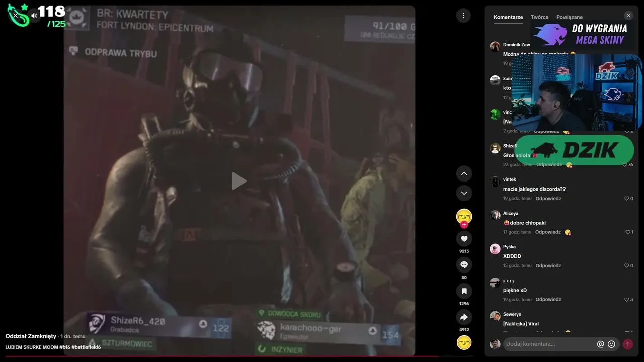This screenshot has height=362, width=644.
Task: Open the emoji picker in comment box
Action: coord(611,344)
